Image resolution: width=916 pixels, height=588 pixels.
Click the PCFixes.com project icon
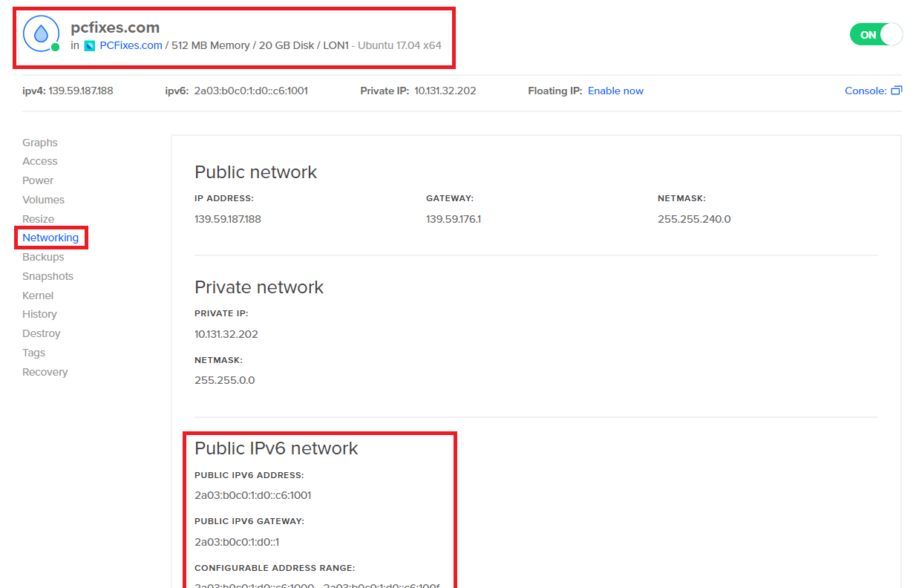[x=90, y=46]
